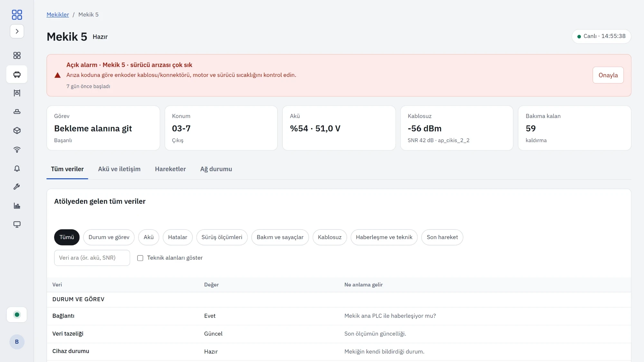
Task: Switch to Hareketler tab
Action: click(x=170, y=169)
